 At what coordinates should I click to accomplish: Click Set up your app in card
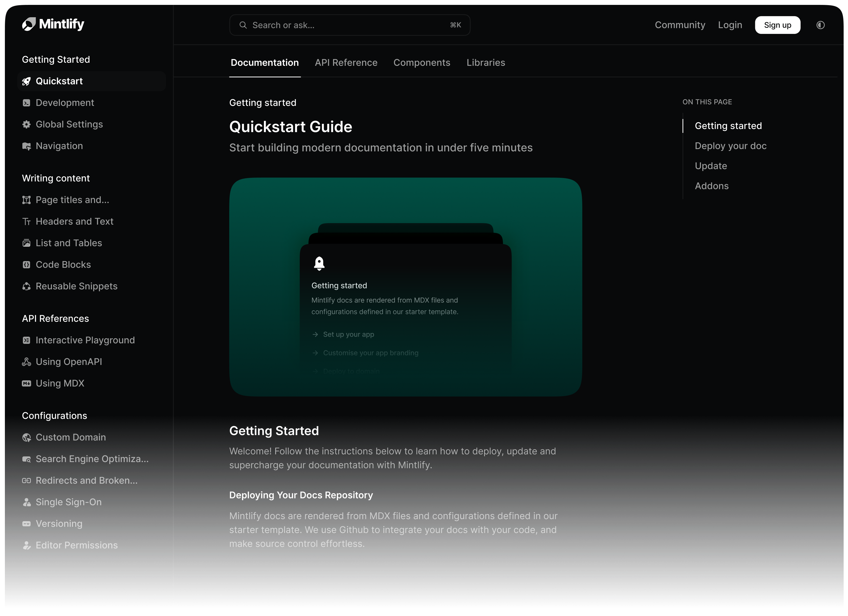tap(348, 334)
